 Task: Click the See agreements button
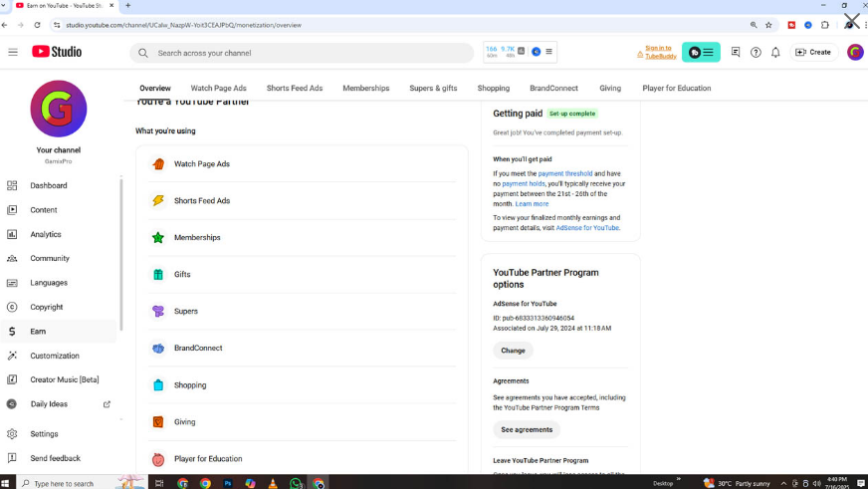[x=527, y=429]
